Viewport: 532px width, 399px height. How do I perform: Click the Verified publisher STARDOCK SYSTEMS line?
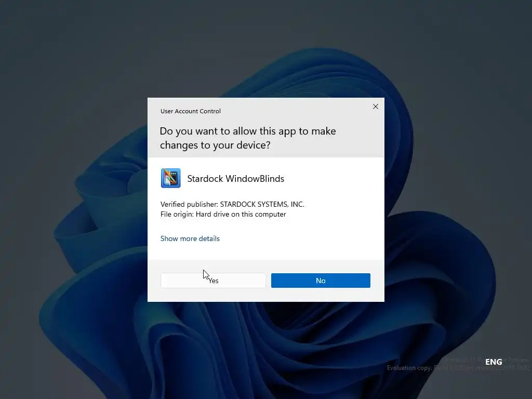point(232,204)
